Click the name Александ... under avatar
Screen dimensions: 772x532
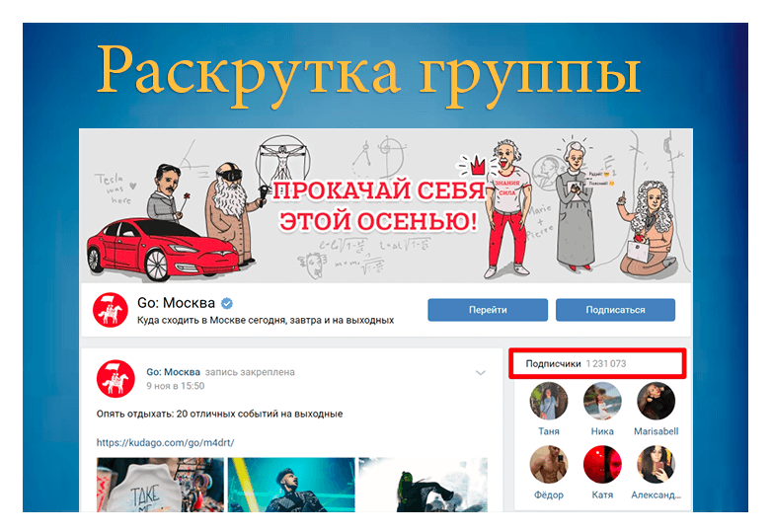(x=656, y=494)
